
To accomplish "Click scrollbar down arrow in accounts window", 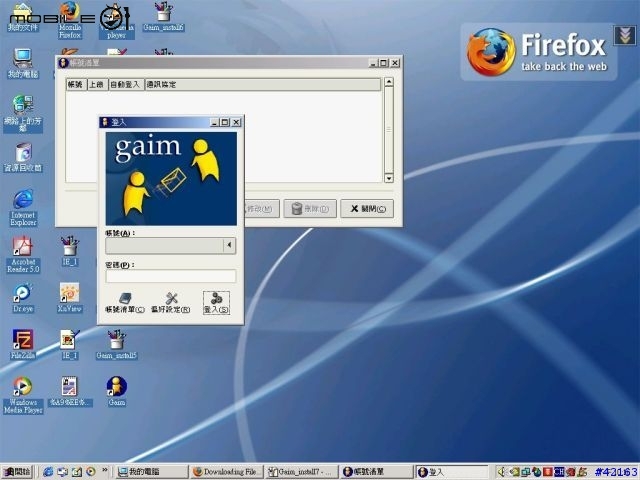I will coord(389,178).
